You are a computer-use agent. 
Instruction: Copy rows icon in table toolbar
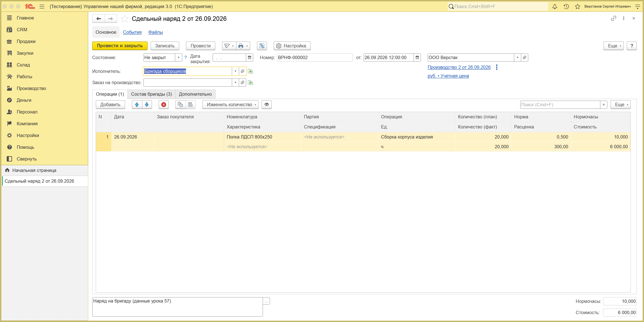click(x=180, y=105)
